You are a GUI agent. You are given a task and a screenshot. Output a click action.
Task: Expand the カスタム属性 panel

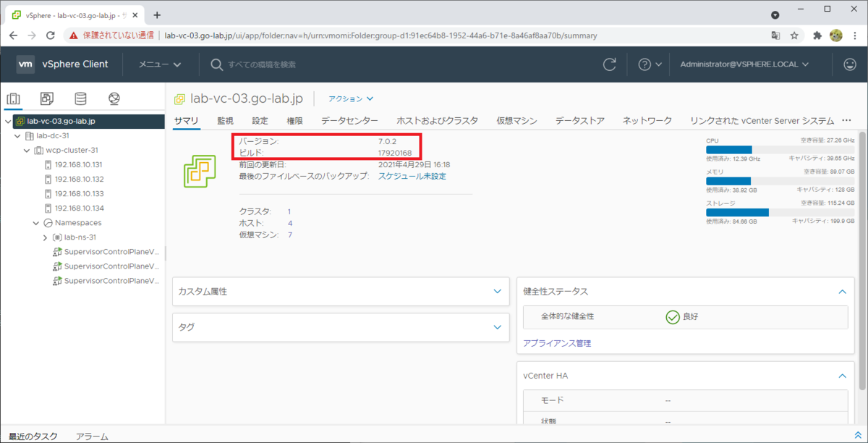[x=497, y=291]
